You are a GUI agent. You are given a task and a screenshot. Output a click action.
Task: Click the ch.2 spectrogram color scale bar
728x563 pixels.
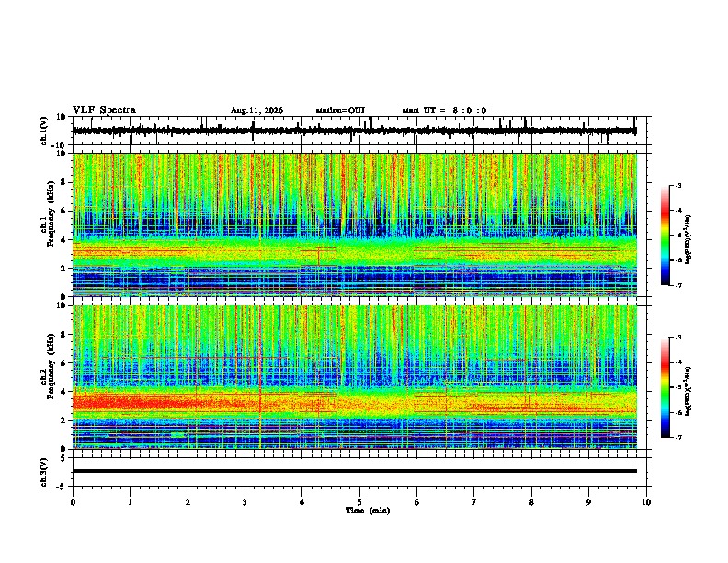click(x=665, y=387)
